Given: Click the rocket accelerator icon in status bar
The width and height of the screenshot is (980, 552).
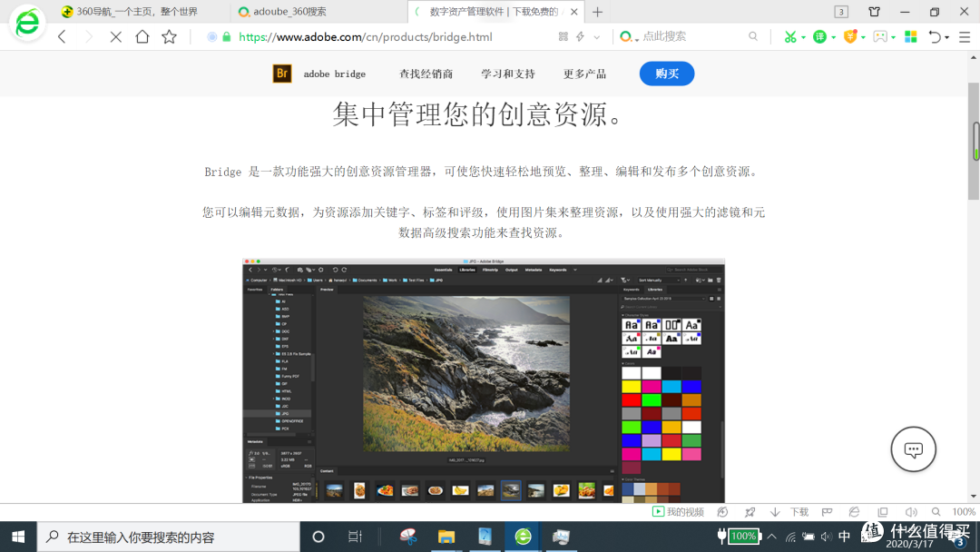Looking at the screenshot, I should pos(750,512).
